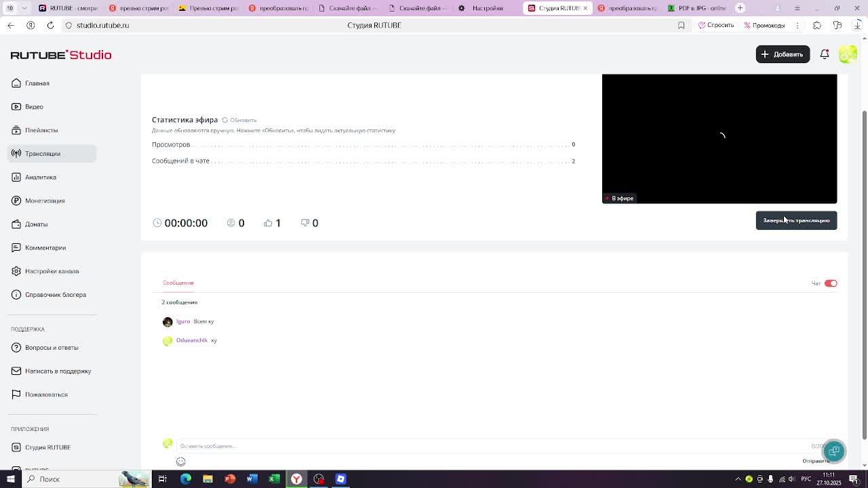Viewport: 868px width, 488px height.
Task: Click the Спросить browser button
Action: pos(716,25)
